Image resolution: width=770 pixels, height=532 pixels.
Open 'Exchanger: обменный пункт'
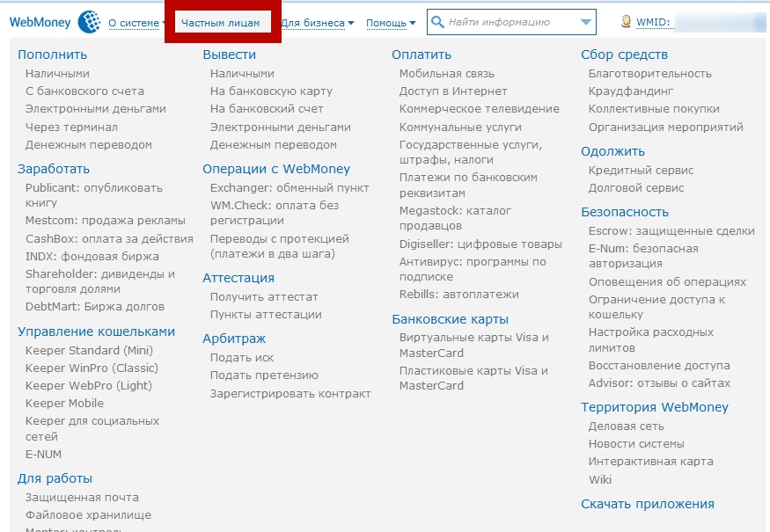pos(290,188)
